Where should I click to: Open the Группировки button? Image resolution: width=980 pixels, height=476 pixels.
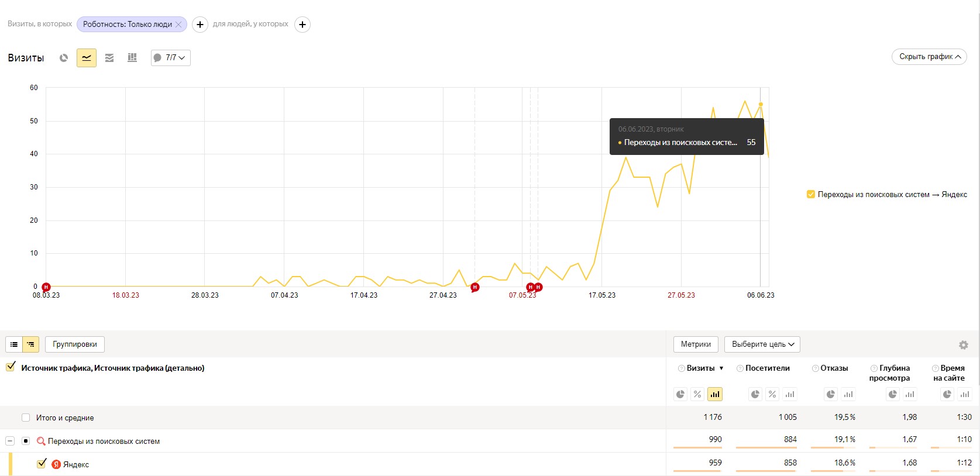75,344
